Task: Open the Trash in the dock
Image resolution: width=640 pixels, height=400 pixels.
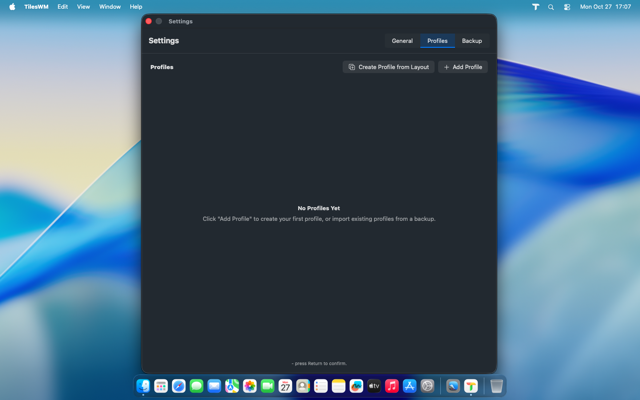Action: (497, 386)
